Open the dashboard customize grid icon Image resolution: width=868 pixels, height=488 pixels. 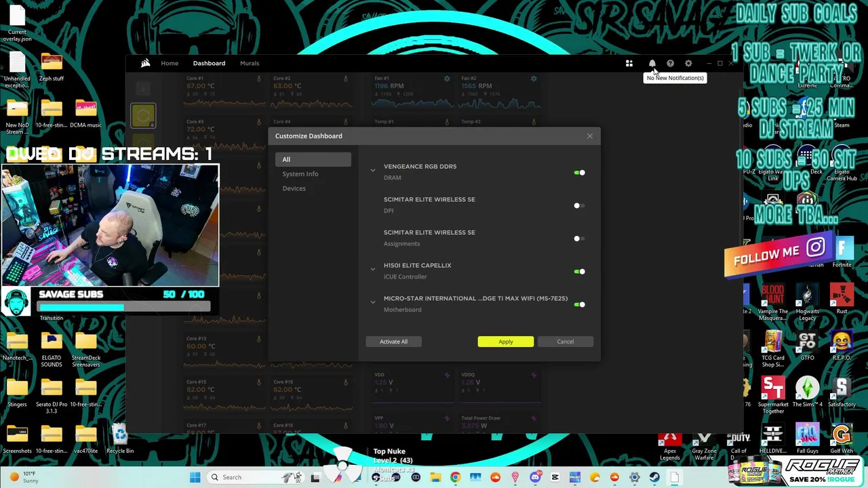pos(629,64)
